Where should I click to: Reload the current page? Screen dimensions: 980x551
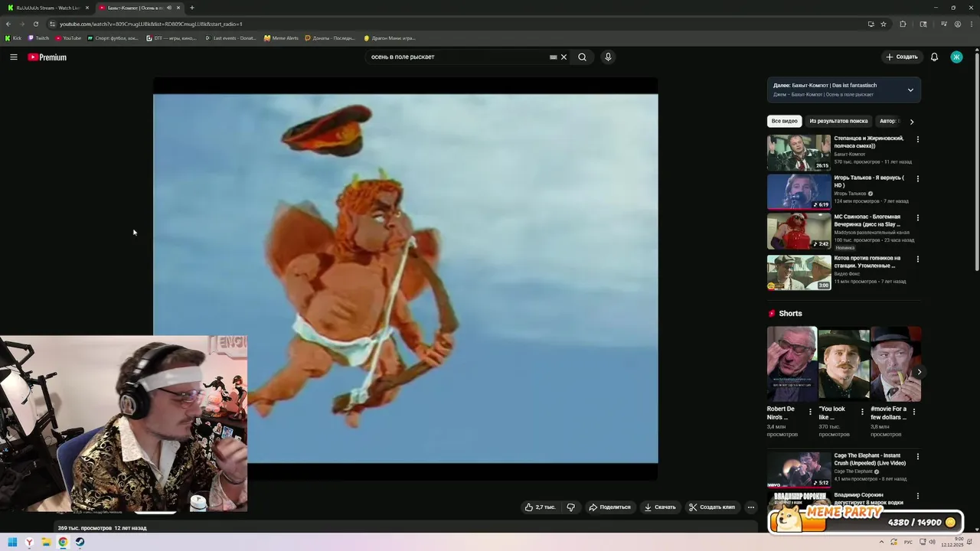pyautogui.click(x=35, y=24)
